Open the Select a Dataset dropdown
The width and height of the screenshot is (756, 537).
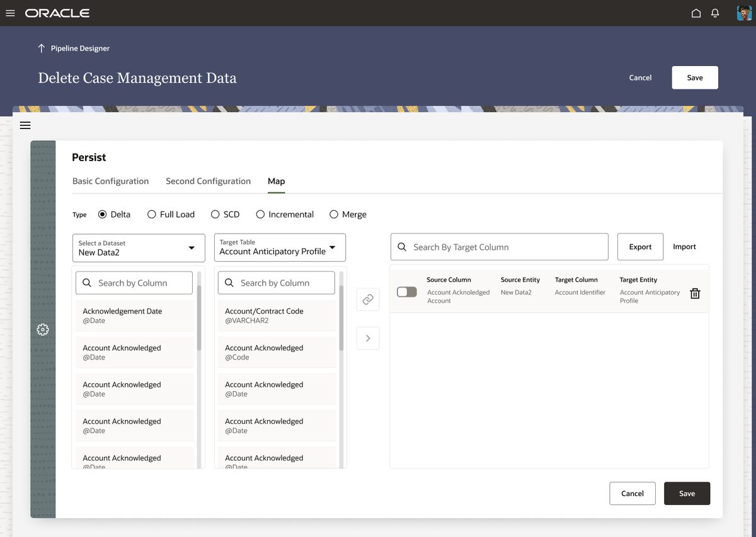click(x=139, y=248)
